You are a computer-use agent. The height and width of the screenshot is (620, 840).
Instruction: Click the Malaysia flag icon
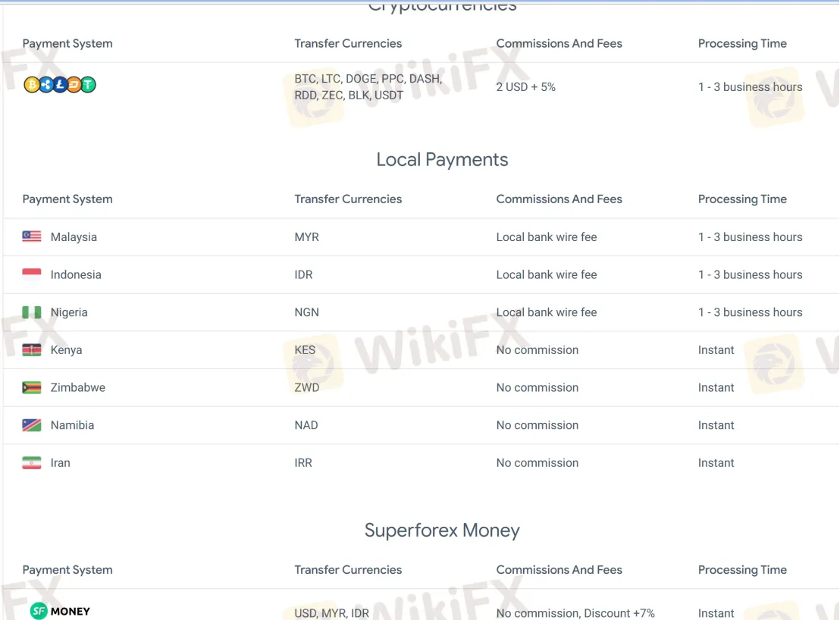coord(32,236)
